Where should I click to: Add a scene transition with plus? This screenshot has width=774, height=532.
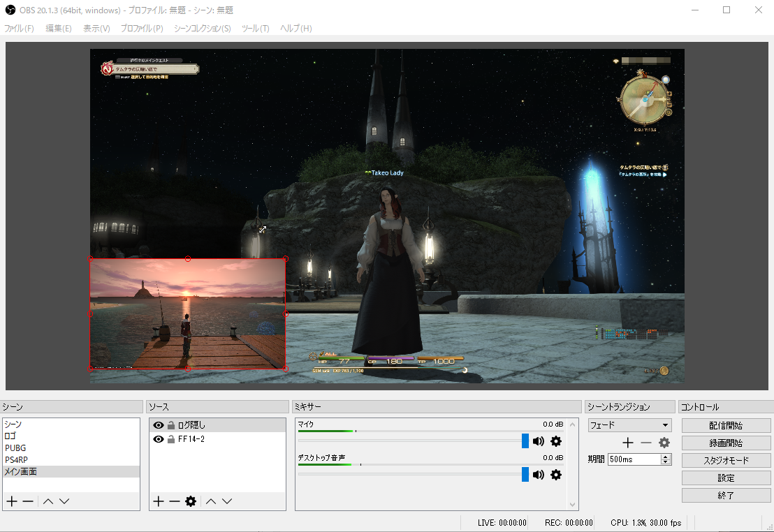click(628, 443)
